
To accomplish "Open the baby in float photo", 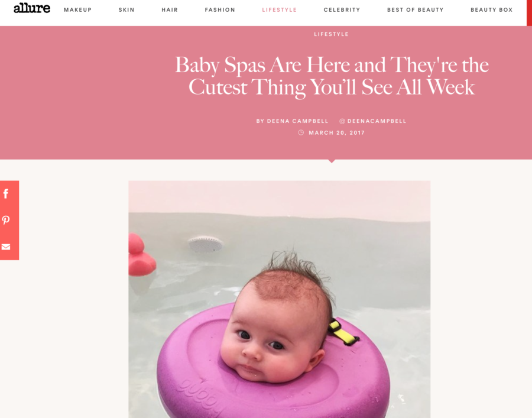I will 279,299.
